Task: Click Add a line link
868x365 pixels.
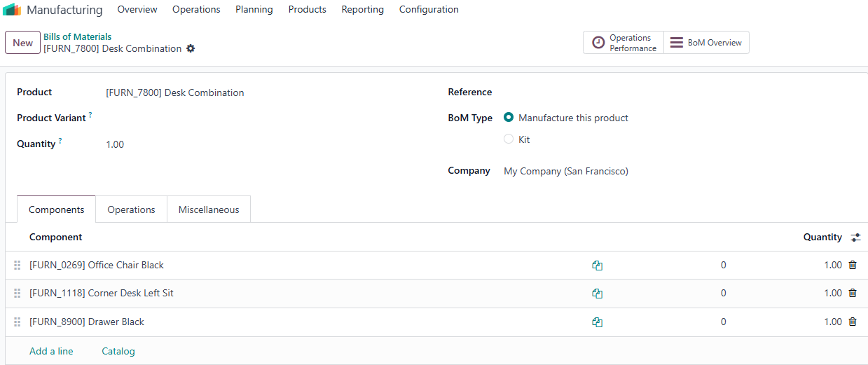Action: (51, 351)
